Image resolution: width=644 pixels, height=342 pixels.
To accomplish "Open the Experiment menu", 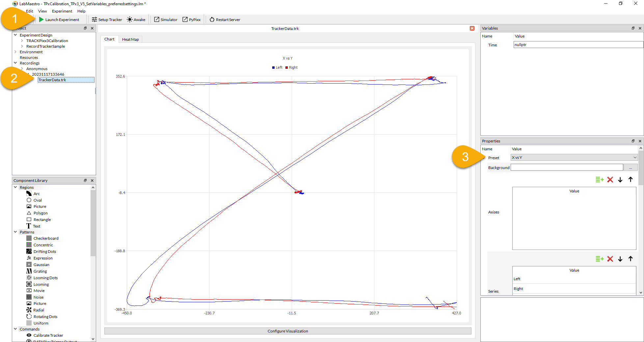I will [62, 11].
